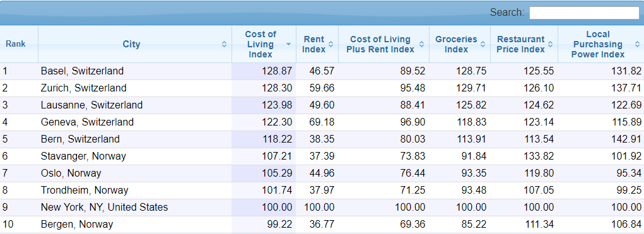Click Geneva combined index value 96.90
The height and width of the screenshot is (234, 644).
(413, 122)
